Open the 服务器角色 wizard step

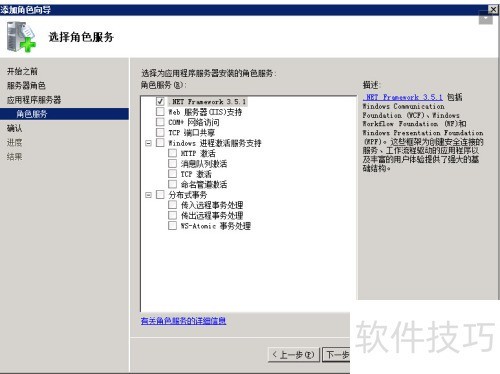26,85
